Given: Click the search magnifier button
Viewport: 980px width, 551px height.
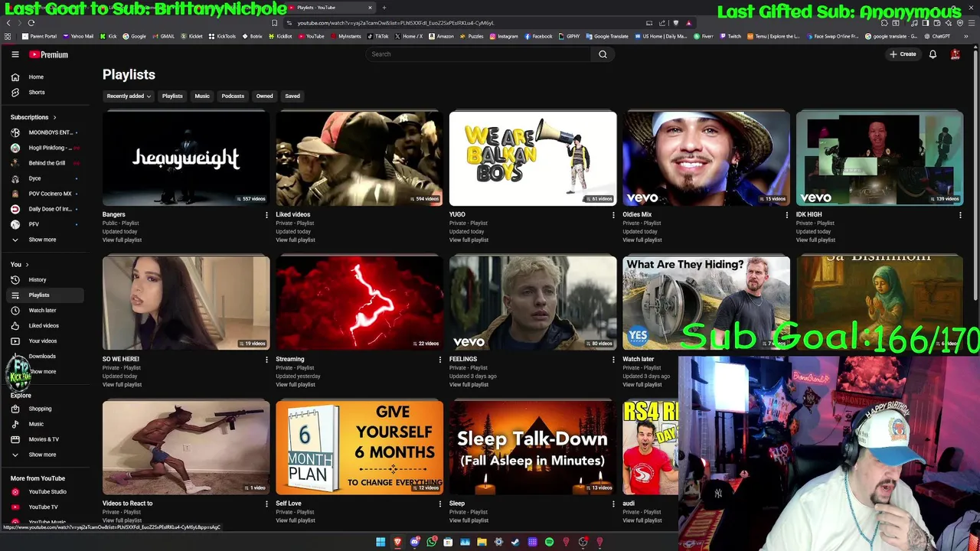Looking at the screenshot, I should pyautogui.click(x=603, y=54).
